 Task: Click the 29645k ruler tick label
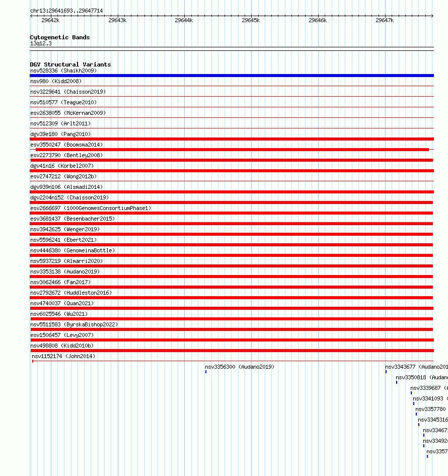pos(251,20)
